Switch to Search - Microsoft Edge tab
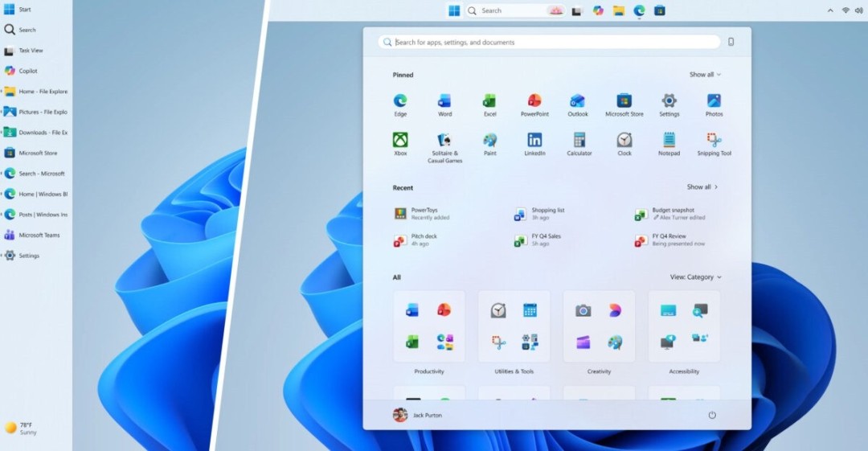The width and height of the screenshot is (868, 451). (36, 174)
